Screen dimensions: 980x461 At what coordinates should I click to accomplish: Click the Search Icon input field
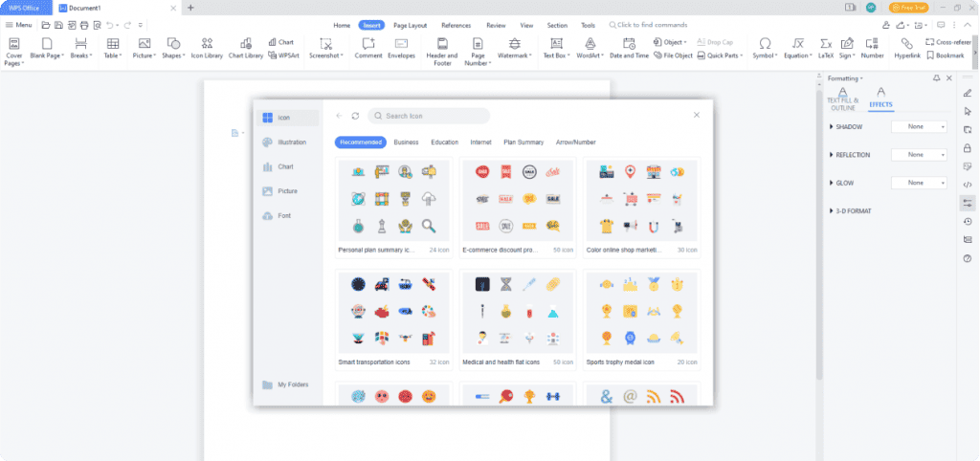coord(429,116)
